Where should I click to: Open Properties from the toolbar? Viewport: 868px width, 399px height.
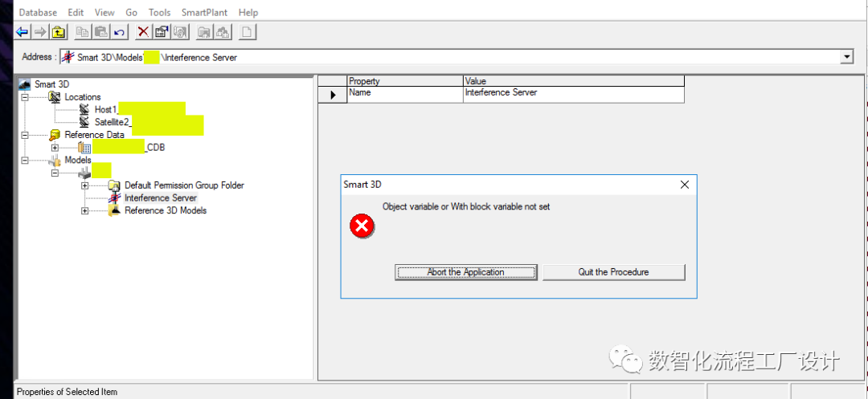click(x=161, y=32)
